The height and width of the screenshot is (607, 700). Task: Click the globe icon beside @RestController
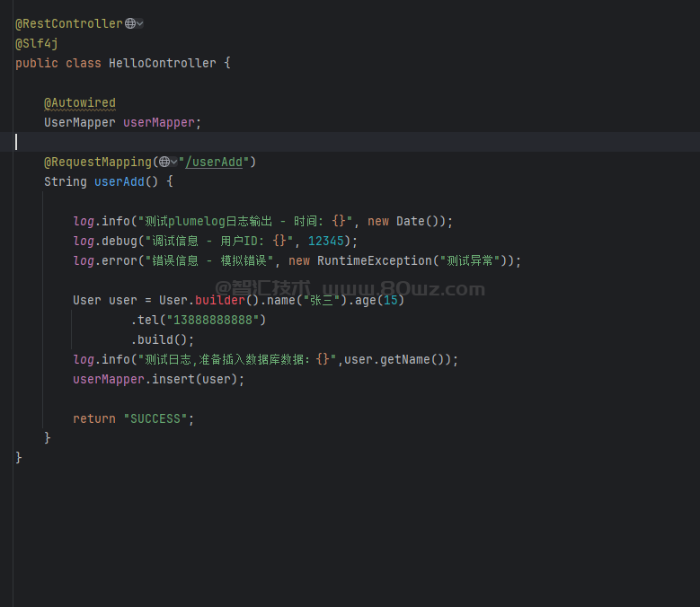[129, 23]
